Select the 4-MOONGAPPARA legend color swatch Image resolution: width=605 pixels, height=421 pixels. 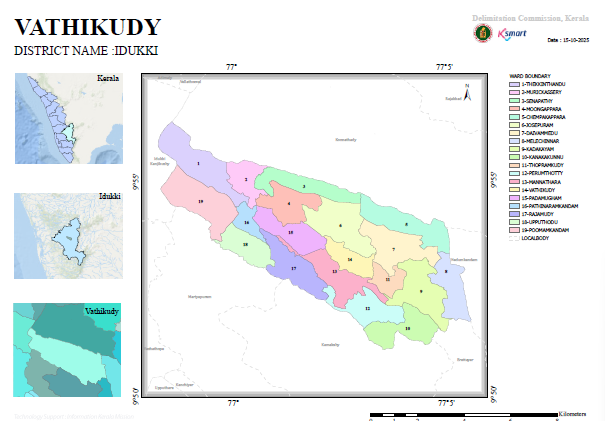click(514, 109)
